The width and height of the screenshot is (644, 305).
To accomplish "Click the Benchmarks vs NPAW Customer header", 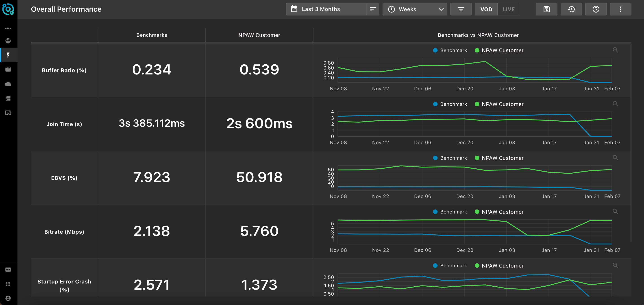I will [x=478, y=35].
